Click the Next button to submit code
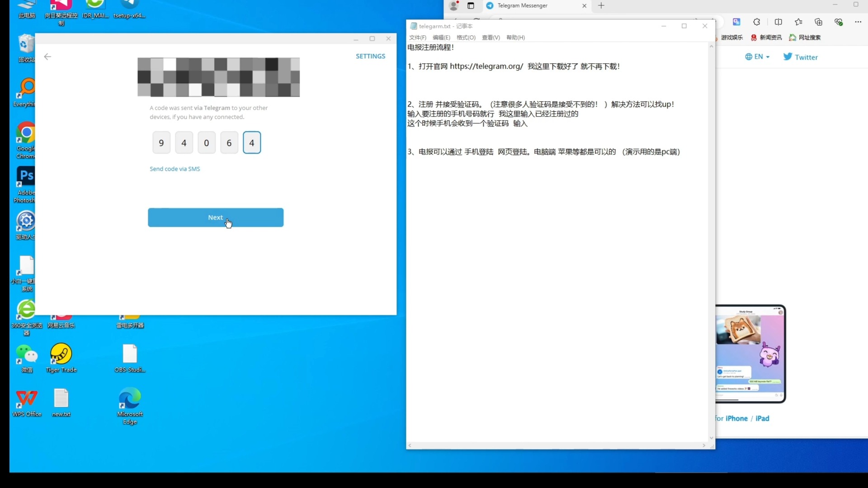Viewport: 868px width, 488px height. [x=216, y=217]
